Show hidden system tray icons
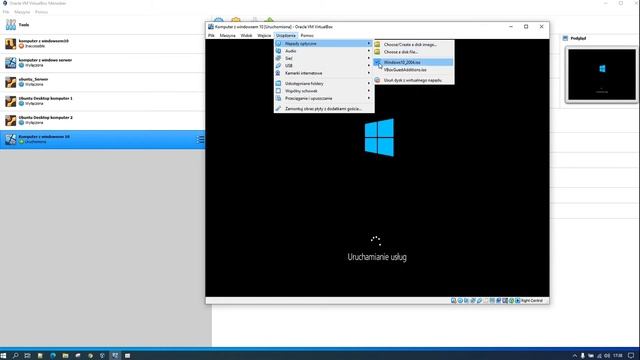640x360 pixels. 575,356
